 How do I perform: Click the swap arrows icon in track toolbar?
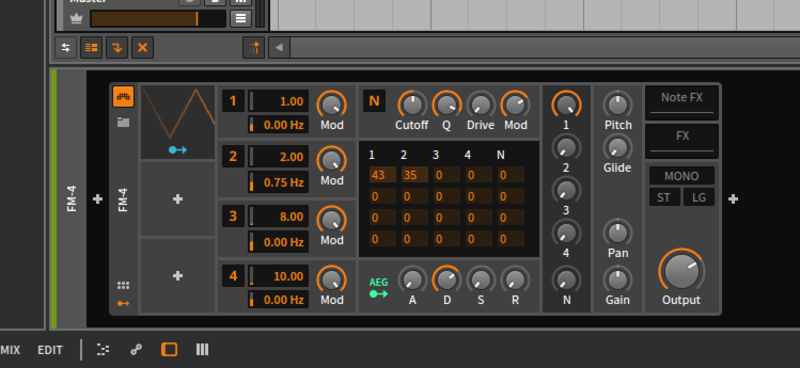pos(66,48)
